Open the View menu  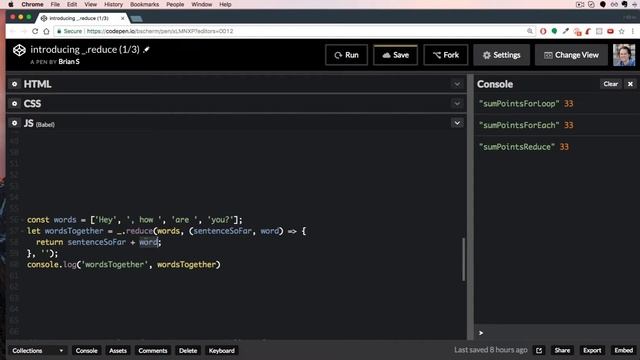(91, 4)
